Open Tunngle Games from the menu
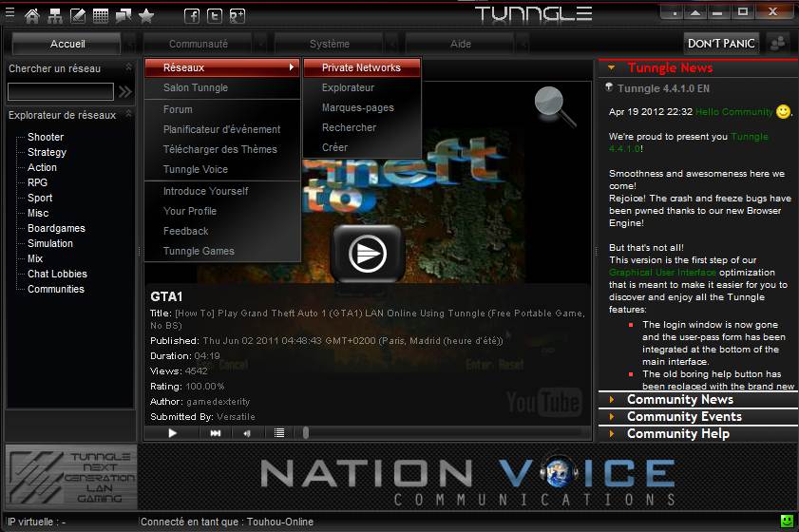 (222, 251)
